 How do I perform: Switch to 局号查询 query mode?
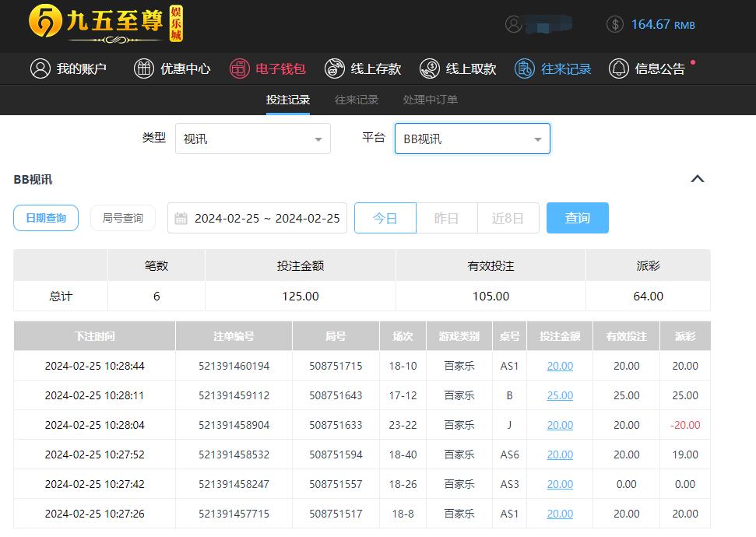tap(123, 218)
